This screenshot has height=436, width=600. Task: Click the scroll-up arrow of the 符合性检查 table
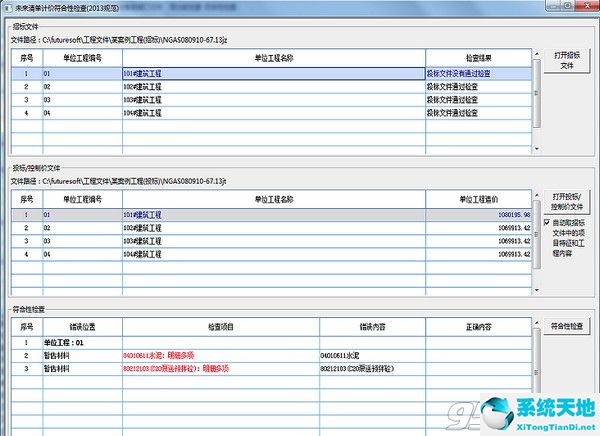tap(537, 323)
